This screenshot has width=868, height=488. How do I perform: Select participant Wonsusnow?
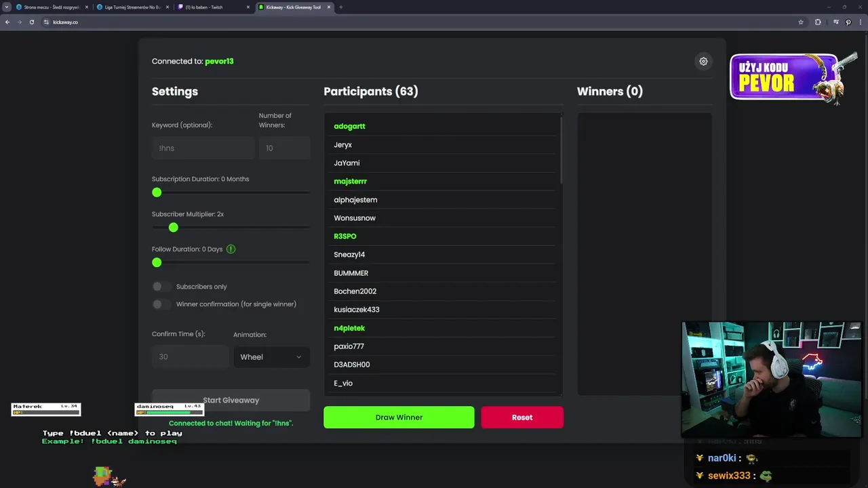(355, 218)
